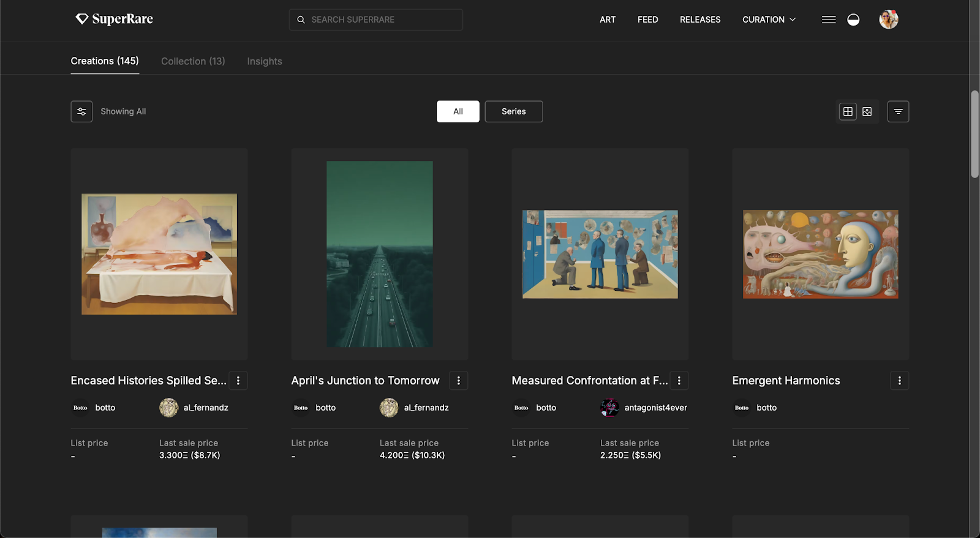The height and width of the screenshot is (538, 980).
Task: Click the 3.300Ξ ($8.7K) sale price
Action: pos(190,455)
